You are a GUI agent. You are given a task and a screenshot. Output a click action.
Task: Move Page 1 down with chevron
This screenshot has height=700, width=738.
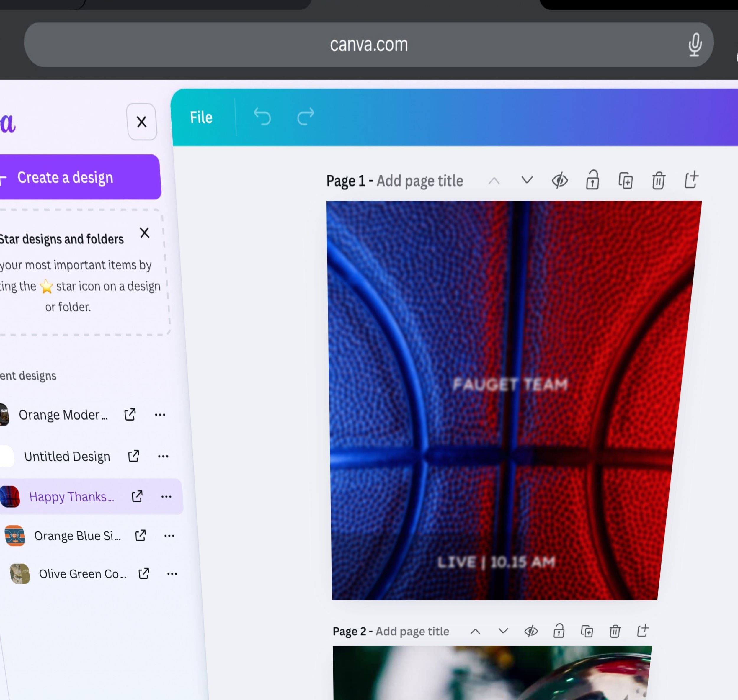(527, 181)
